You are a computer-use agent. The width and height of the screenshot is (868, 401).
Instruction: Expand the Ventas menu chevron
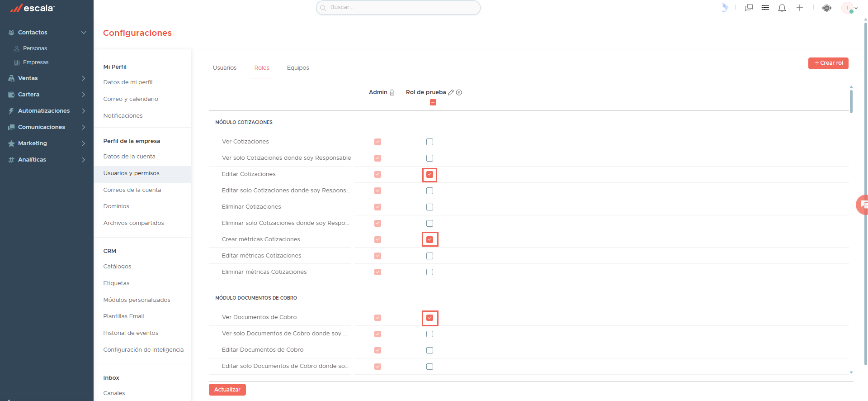pyautogui.click(x=84, y=78)
